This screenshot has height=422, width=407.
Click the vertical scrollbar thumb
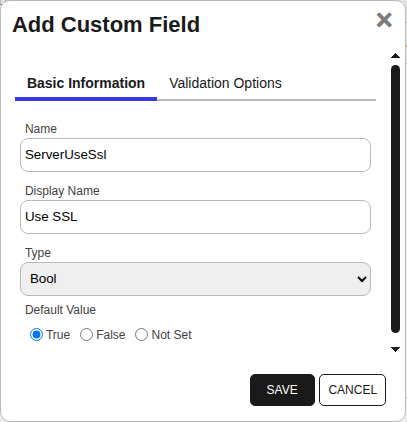click(395, 199)
